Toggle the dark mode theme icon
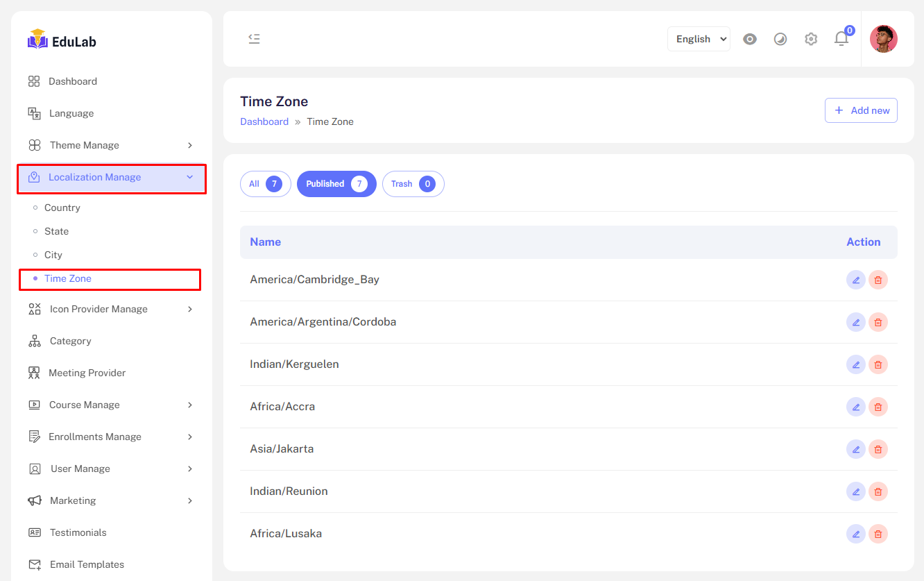 click(x=780, y=39)
